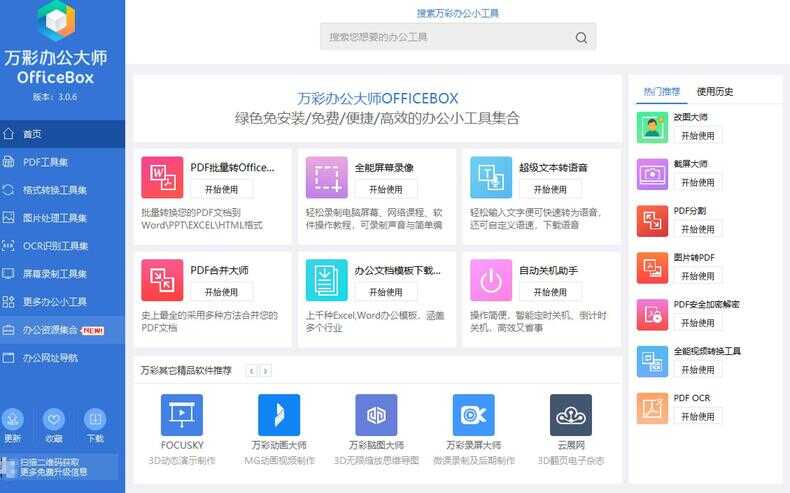Click the 下载 download round icon
The image size is (790, 493).
click(x=95, y=419)
